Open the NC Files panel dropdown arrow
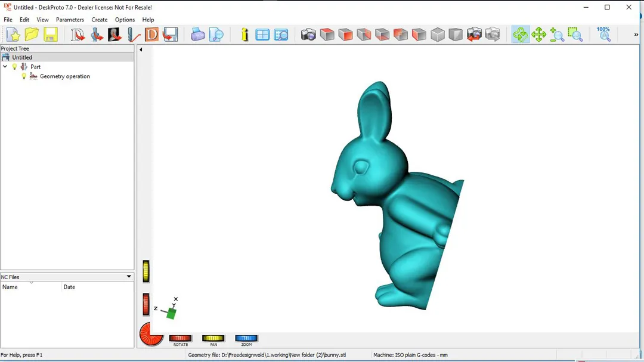This screenshot has height=362, width=644. (x=129, y=277)
